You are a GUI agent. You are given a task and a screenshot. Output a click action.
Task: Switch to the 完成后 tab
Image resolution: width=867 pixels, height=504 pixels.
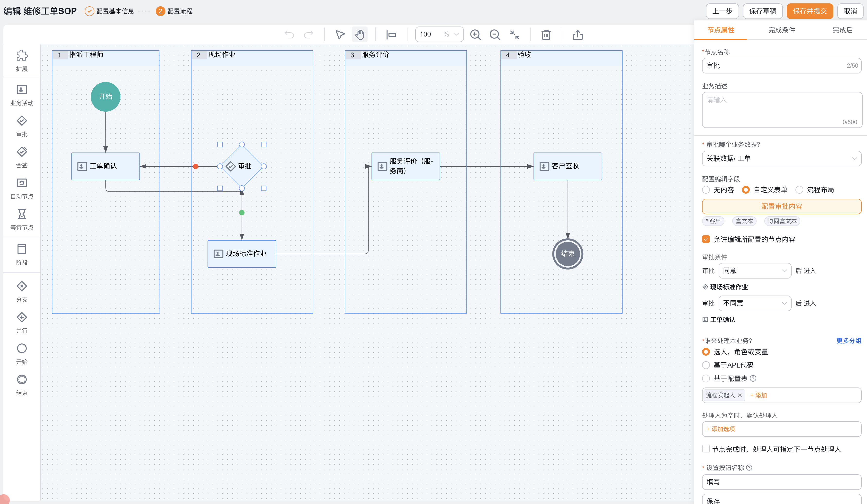pyautogui.click(x=842, y=30)
